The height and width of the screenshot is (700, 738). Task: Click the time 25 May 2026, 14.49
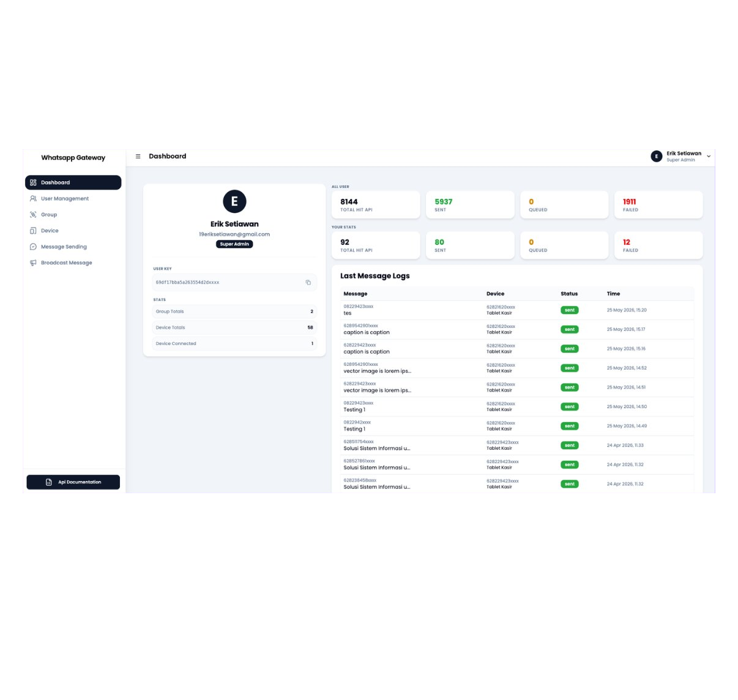point(627,426)
